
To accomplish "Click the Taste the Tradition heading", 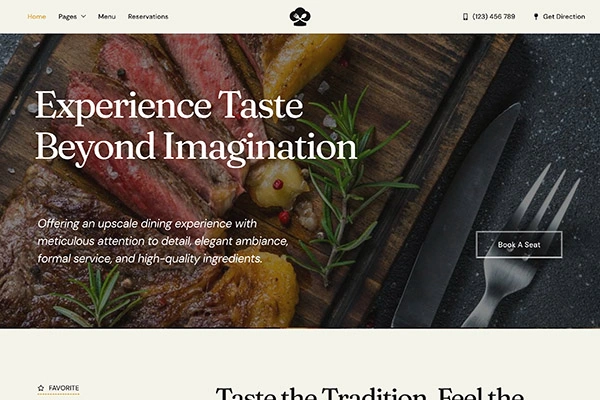I will [369, 393].
